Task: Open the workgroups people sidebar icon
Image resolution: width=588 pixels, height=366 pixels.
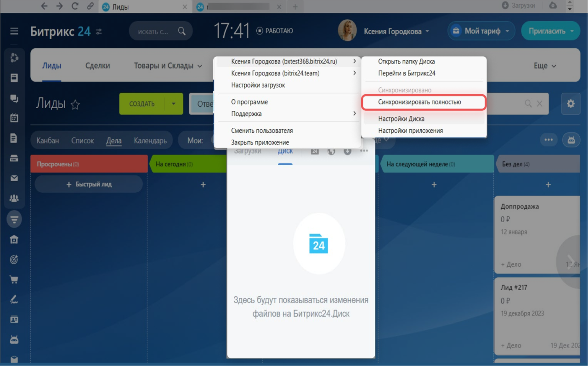Action: (14, 199)
